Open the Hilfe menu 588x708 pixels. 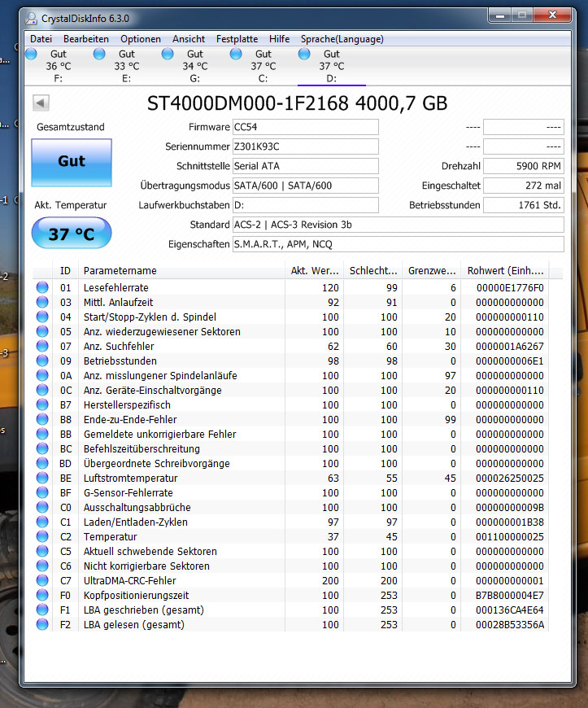pos(279,39)
